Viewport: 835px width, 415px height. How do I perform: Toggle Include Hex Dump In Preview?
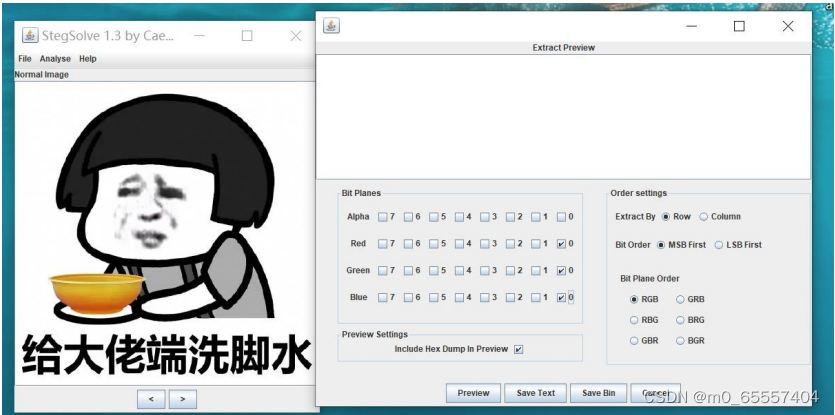(x=519, y=349)
